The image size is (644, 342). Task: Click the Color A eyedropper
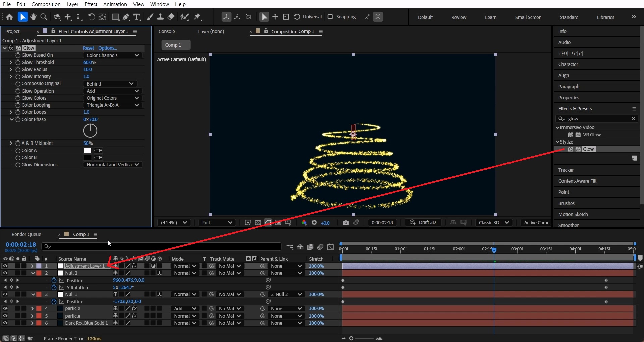point(98,150)
